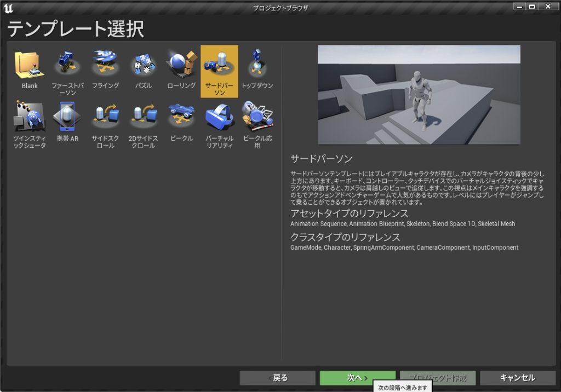This screenshot has width=561, height=392.
Task: Click the 戻る back button
Action: click(x=277, y=378)
